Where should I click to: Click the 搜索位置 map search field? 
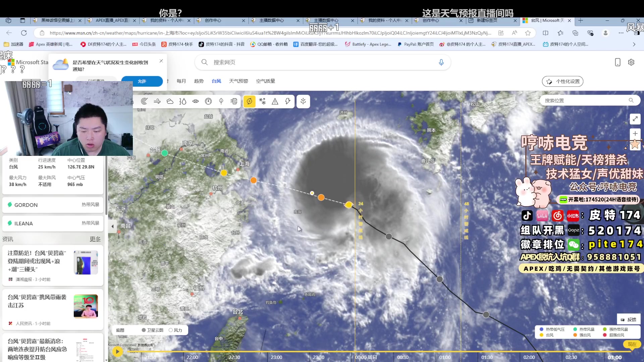point(590,100)
